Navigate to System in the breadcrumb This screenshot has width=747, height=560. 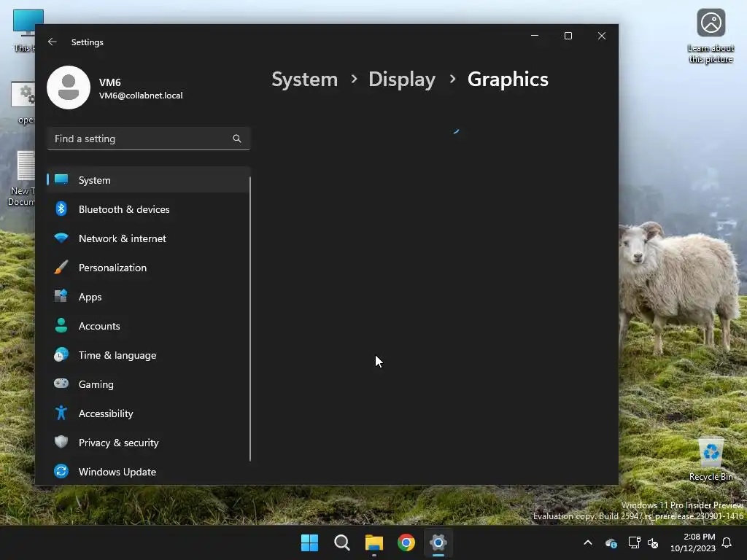304,79
